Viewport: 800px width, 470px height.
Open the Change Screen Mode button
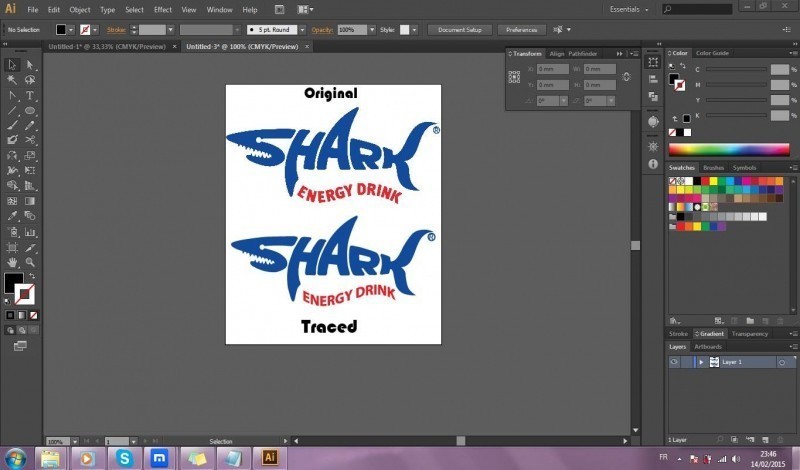[x=20, y=346]
